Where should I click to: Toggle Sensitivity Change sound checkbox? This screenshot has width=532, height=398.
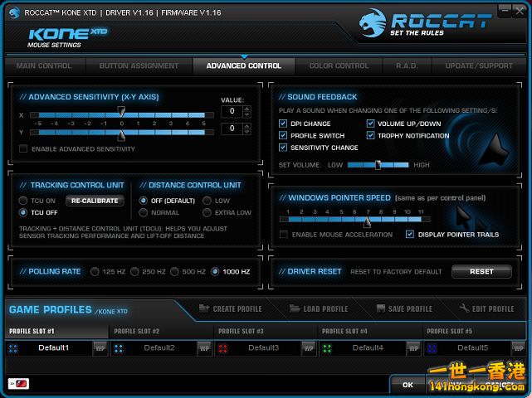click(x=283, y=147)
